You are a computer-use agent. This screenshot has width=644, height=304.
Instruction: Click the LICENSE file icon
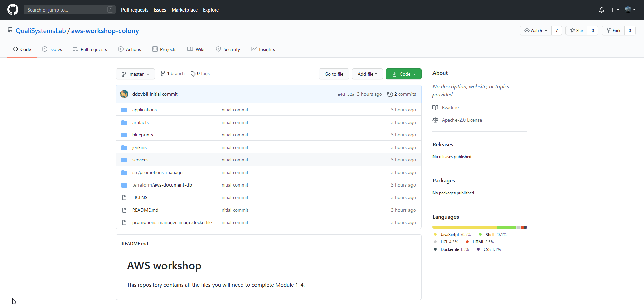[x=124, y=197]
